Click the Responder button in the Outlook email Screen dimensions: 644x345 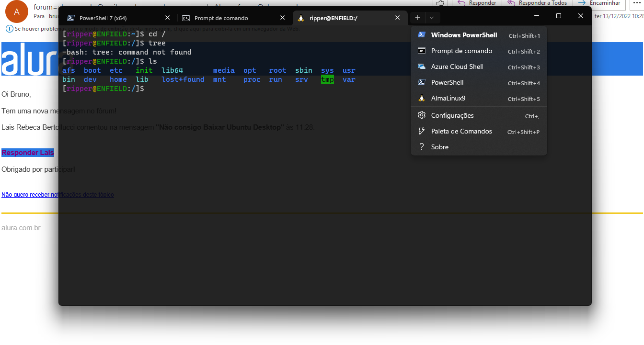tap(477, 3)
